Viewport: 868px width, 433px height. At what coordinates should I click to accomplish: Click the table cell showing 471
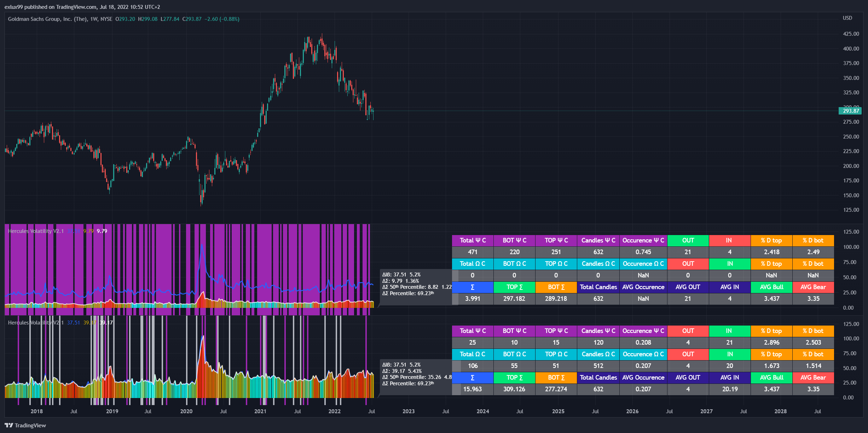tap(473, 252)
